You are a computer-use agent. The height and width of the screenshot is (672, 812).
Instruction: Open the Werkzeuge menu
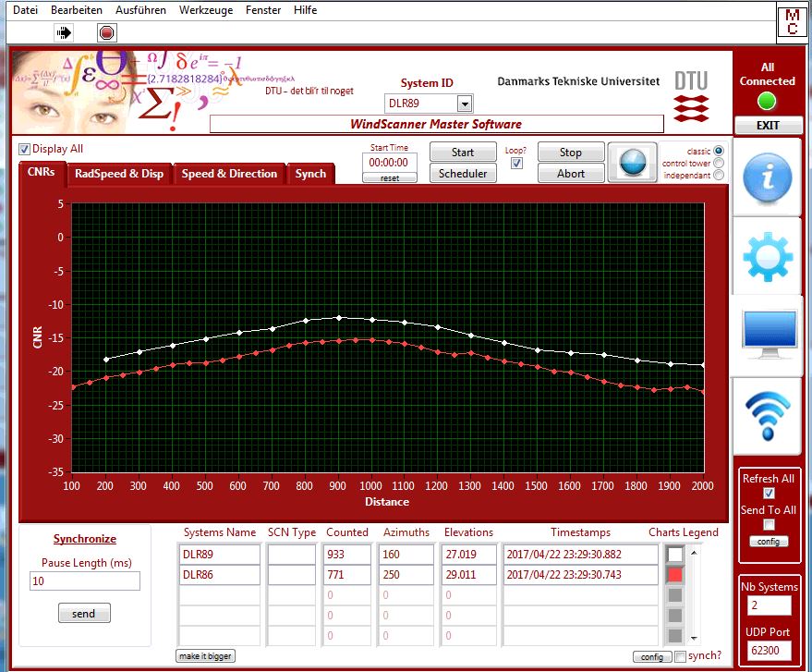(205, 10)
